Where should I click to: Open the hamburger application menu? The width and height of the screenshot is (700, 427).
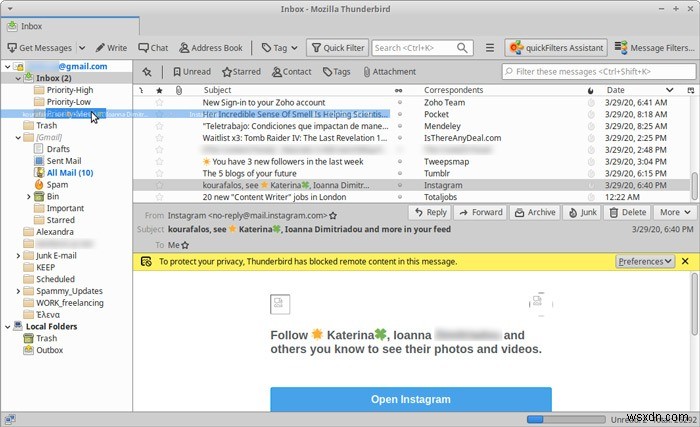(x=490, y=48)
